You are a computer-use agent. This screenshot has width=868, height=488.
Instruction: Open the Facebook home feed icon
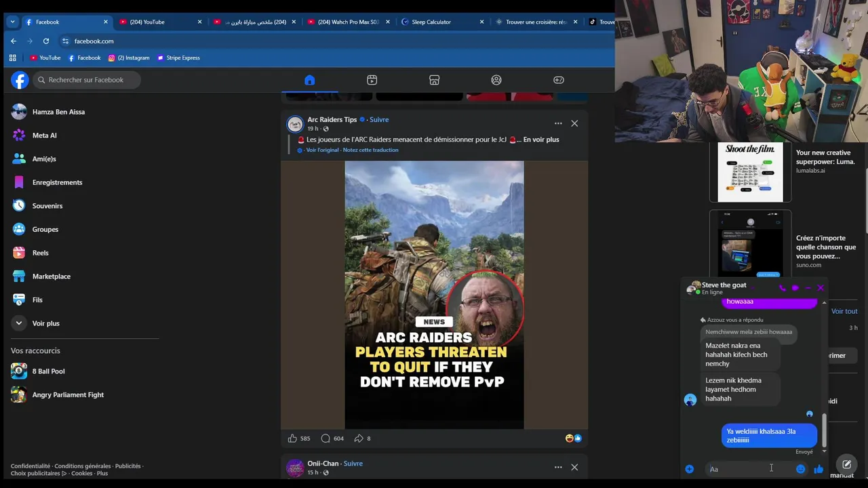coord(309,80)
